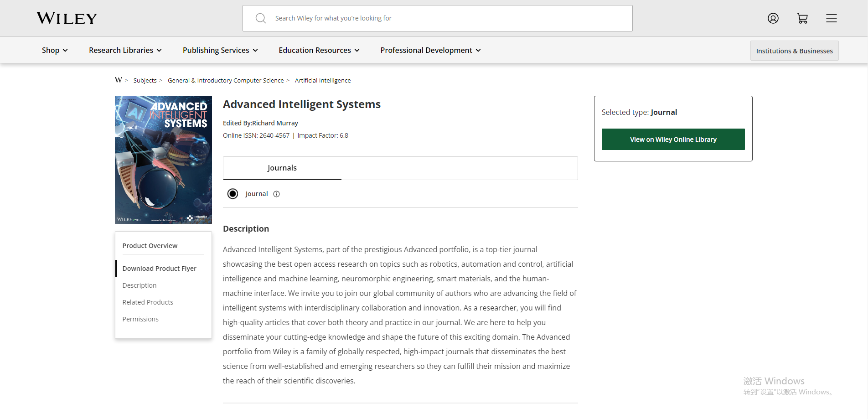Open the shopping cart
868x419 pixels.
pos(802,18)
